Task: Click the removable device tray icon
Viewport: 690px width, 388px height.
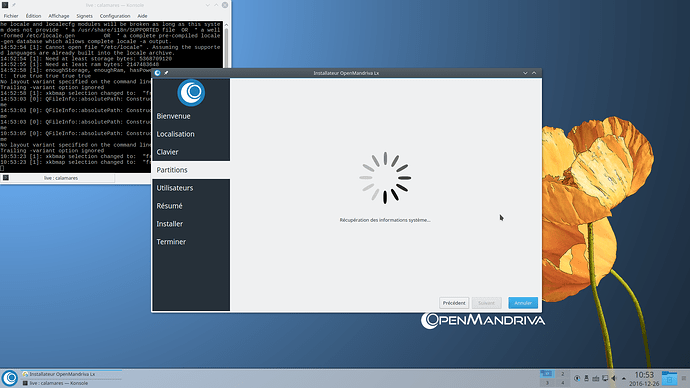Action: click(x=586, y=378)
